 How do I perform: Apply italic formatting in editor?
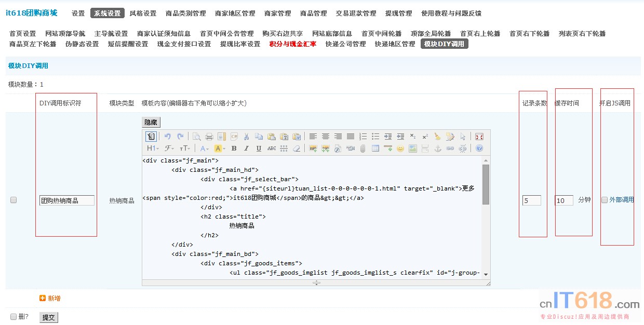246,148
